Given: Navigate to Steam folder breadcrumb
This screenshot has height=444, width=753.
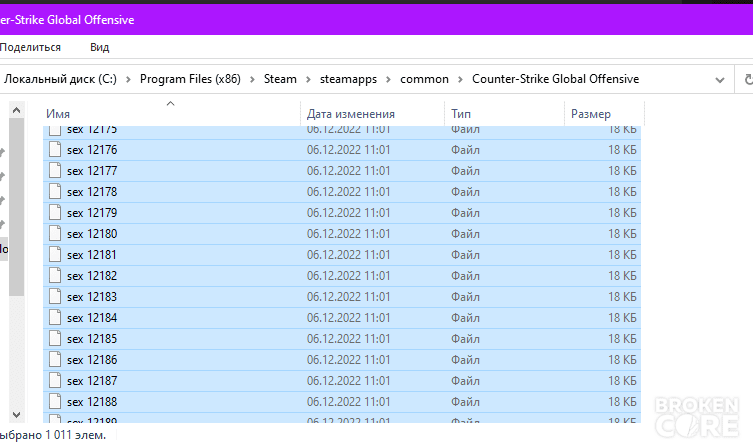Looking at the screenshot, I should tap(280, 79).
